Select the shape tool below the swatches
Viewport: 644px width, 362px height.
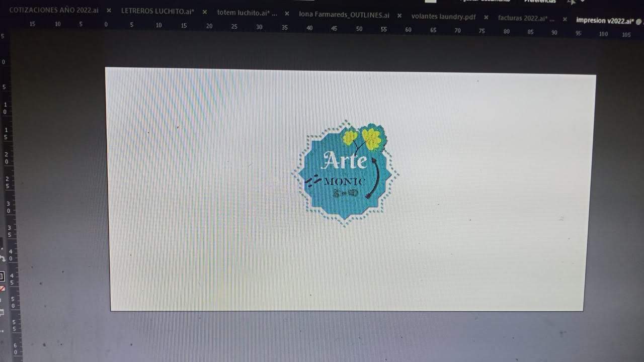point(2,312)
